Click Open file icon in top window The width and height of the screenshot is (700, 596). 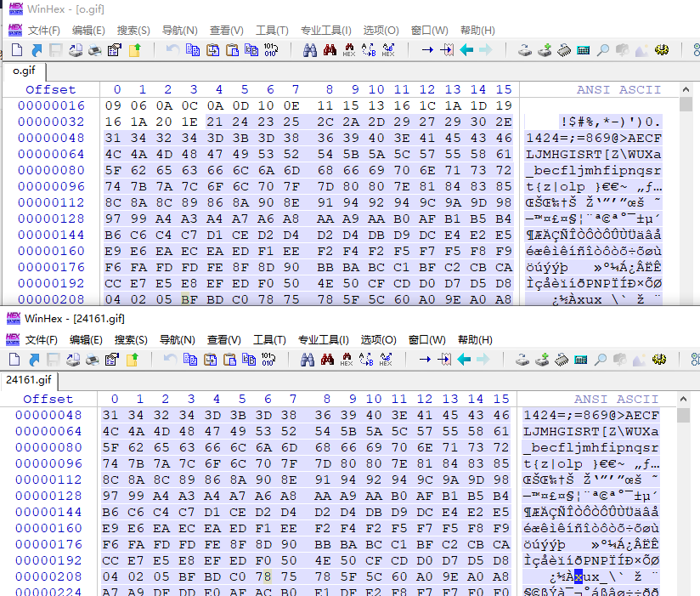point(37,50)
